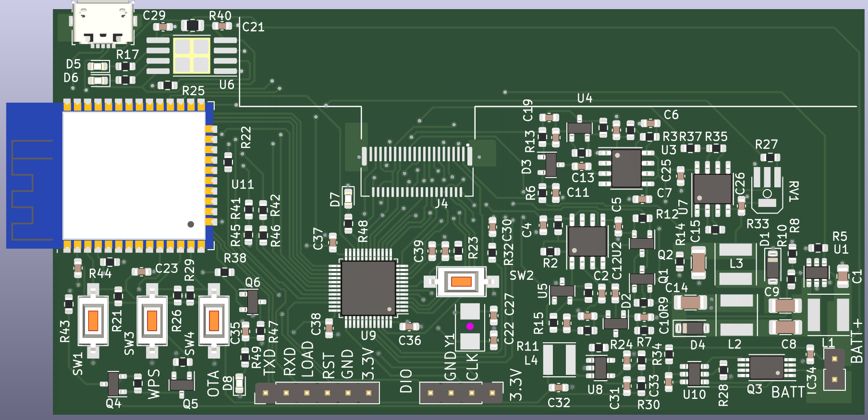Viewport: 868px width, 420px height.
Task: Click the SW1 tactile switch
Action: (93, 321)
